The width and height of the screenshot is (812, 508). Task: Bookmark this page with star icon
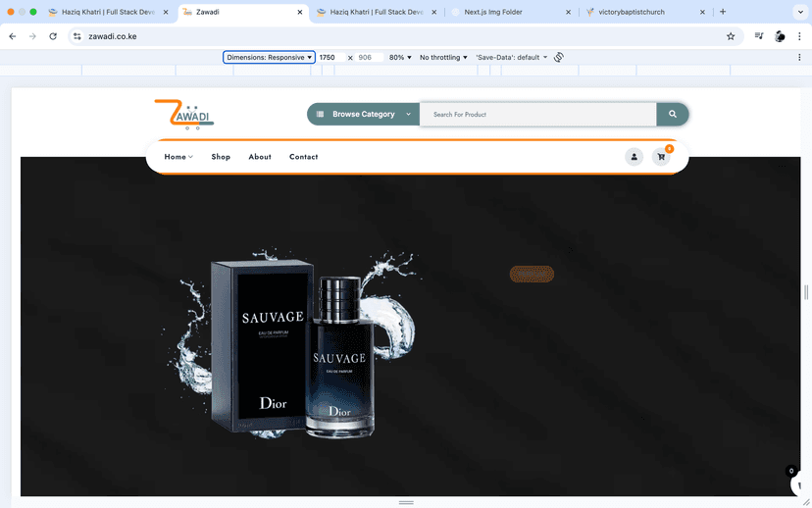pyautogui.click(x=731, y=36)
